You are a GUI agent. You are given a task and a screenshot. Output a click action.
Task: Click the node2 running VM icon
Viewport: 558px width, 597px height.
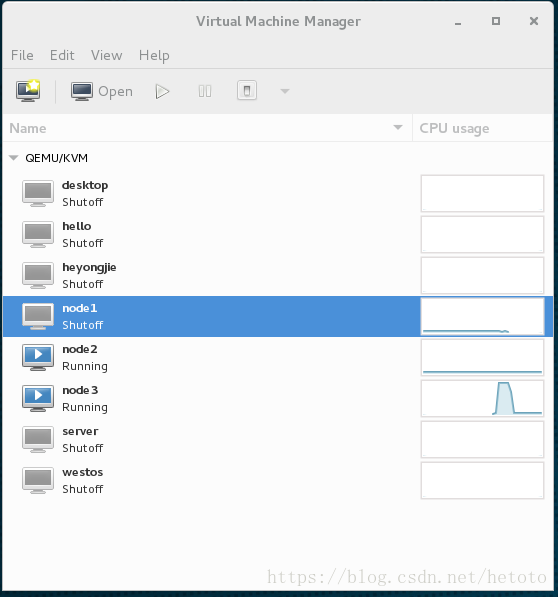point(38,358)
